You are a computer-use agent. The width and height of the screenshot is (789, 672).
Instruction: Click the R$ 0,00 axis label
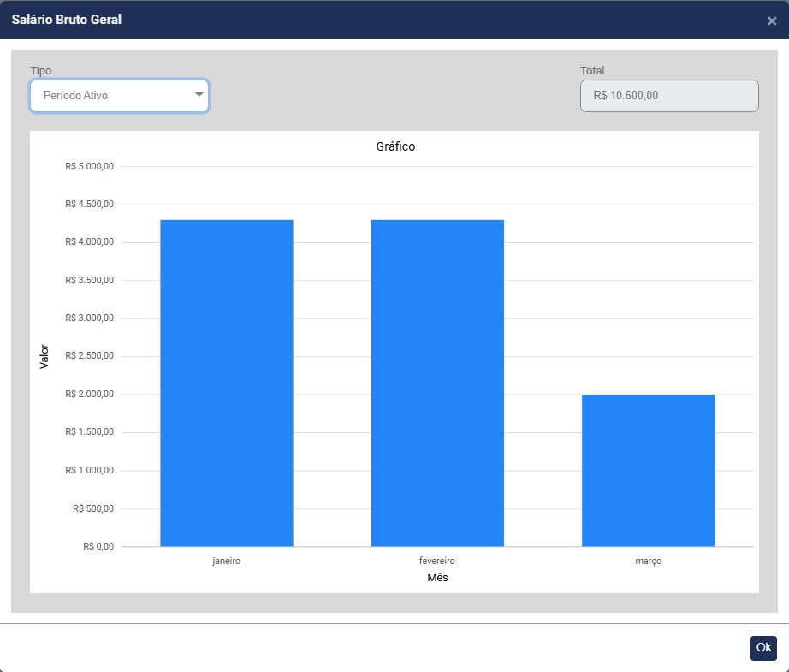point(98,546)
